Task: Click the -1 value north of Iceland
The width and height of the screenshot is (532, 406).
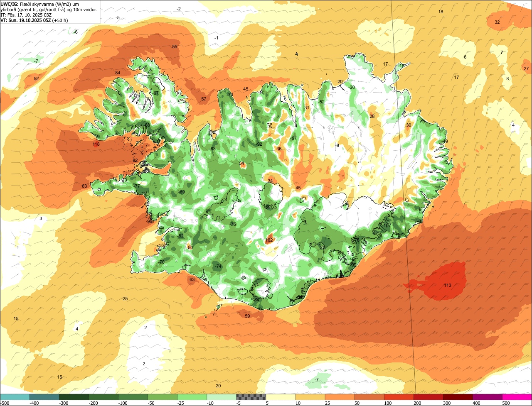Action: (x=217, y=38)
